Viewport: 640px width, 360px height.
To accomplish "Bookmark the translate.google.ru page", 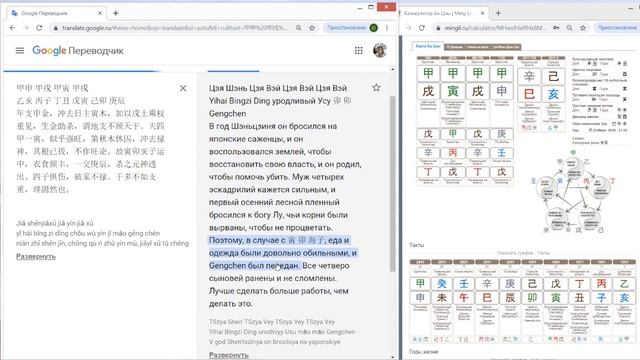I will 312,28.
